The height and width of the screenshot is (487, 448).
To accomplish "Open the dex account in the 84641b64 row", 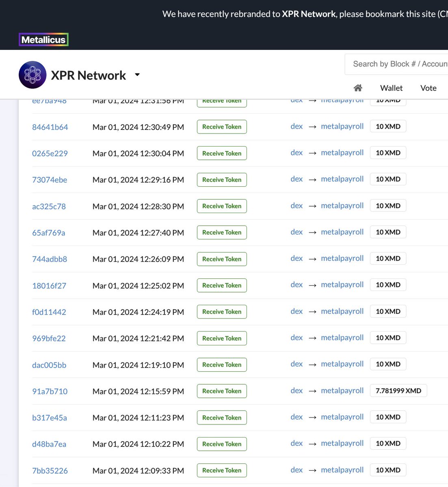I will point(297,126).
